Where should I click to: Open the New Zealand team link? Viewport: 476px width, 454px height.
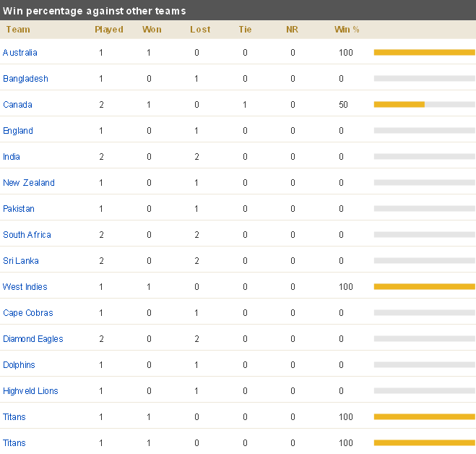coord(29,183)
